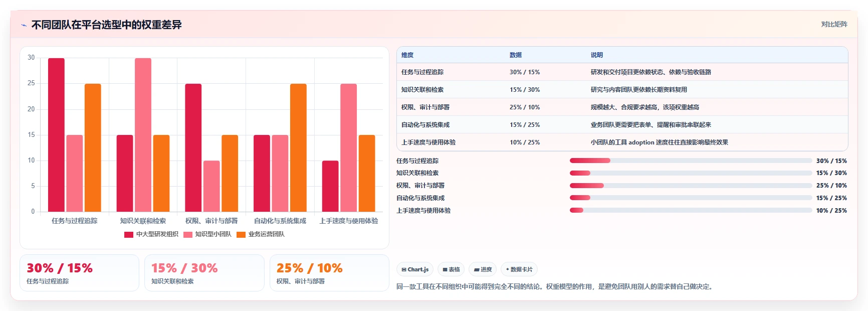
Task: Open the 15% / 30% data card
Action: point(204,273)
